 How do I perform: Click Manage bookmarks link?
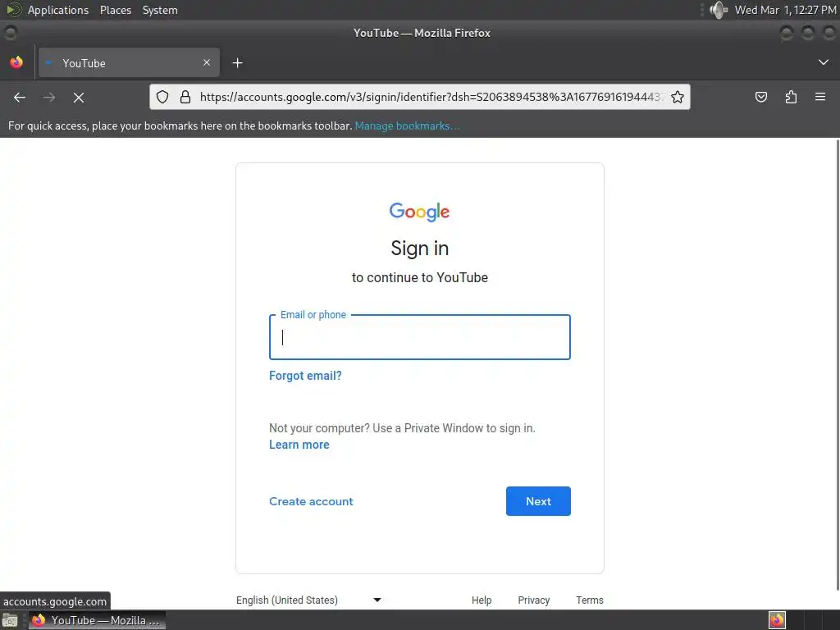click(x=407, y=126)
